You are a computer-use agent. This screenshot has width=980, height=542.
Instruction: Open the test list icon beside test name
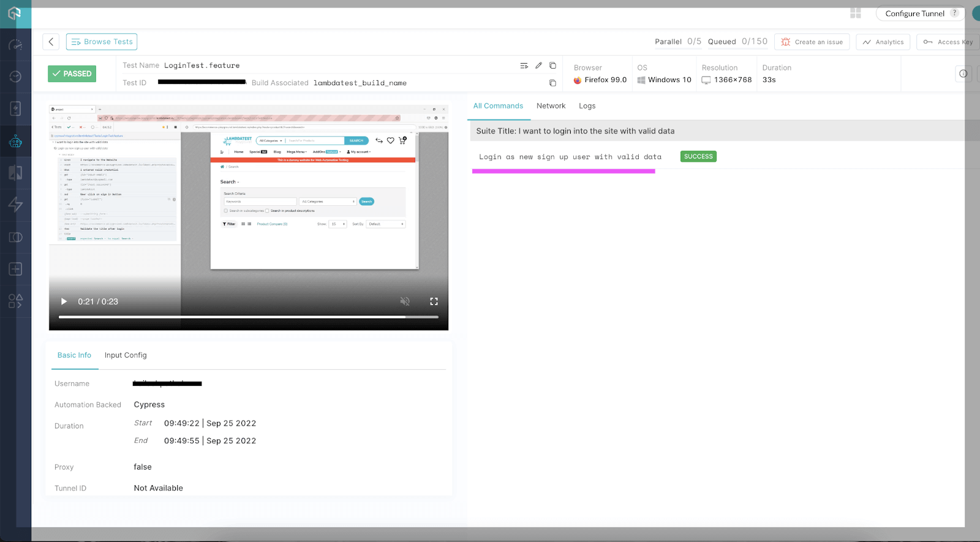coord(524,66)
